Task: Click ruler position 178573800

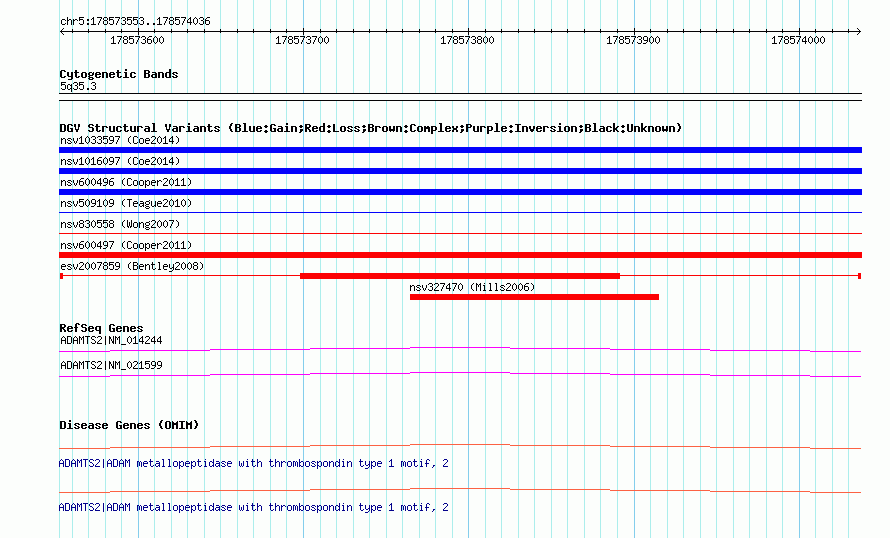Action: pyautogui.click(x=467, y=40)
